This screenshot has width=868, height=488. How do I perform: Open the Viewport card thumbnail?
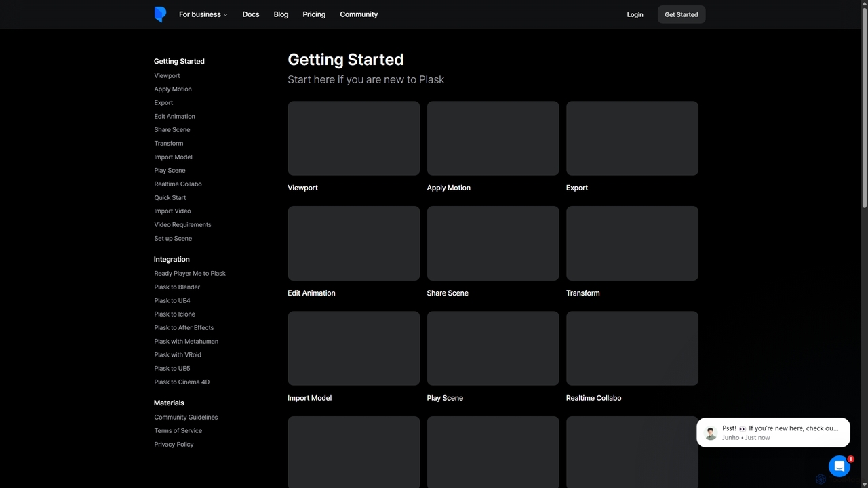354,138
